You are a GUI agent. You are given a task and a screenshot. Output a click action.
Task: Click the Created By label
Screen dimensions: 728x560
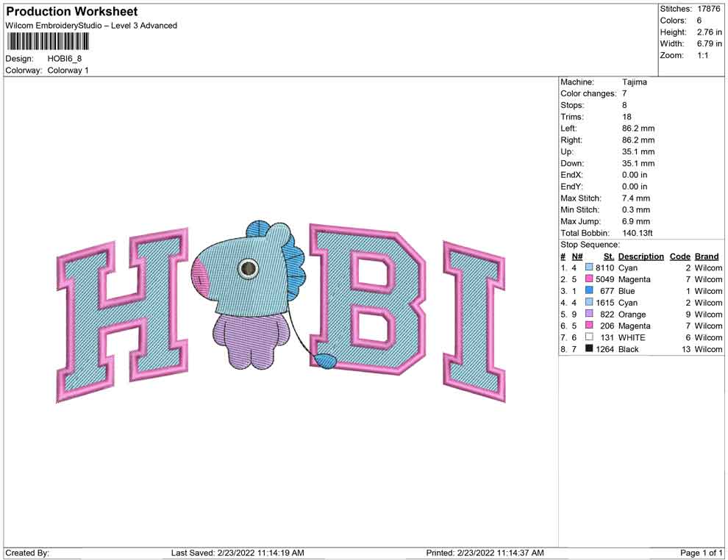click(x=27, y=553)
